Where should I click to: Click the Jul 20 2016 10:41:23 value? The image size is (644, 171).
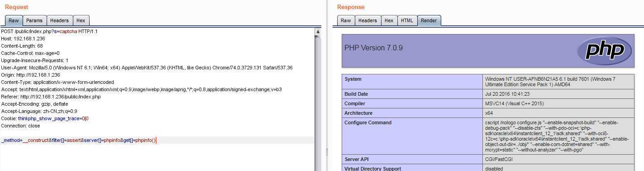tap(507, 94)
